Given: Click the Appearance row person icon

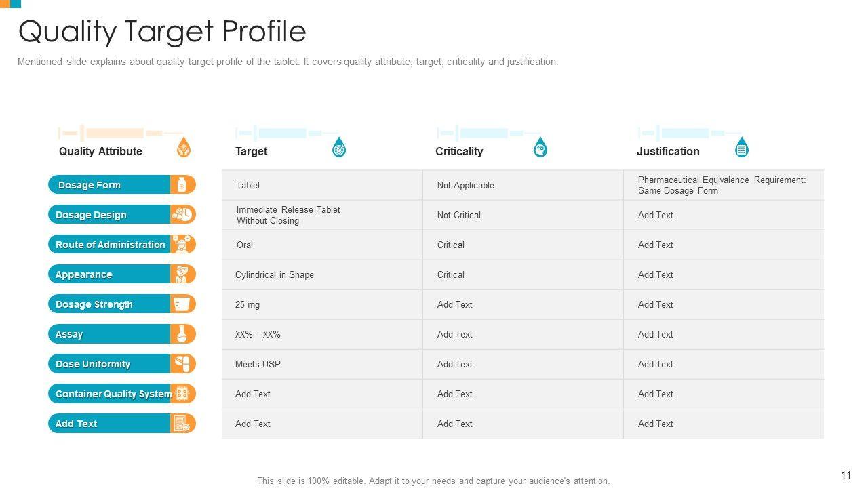Looking at the screenshot, I should coord(182,274).
